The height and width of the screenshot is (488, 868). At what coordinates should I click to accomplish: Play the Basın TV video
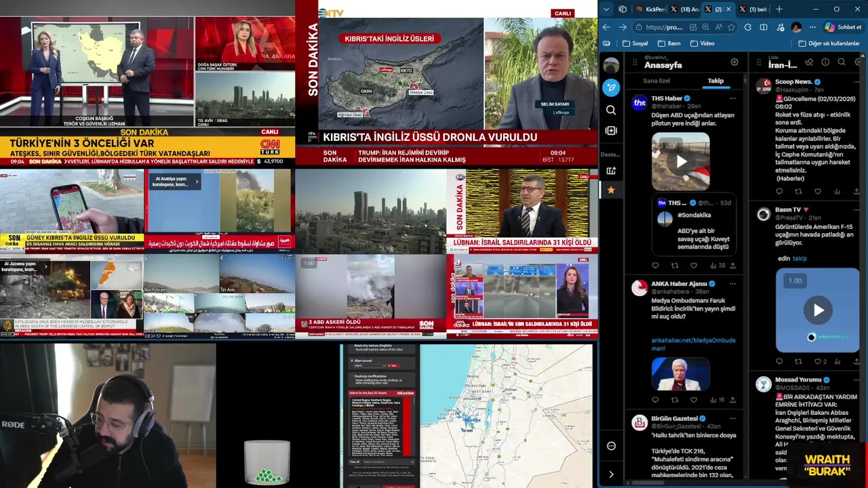(x=818, y=310)
